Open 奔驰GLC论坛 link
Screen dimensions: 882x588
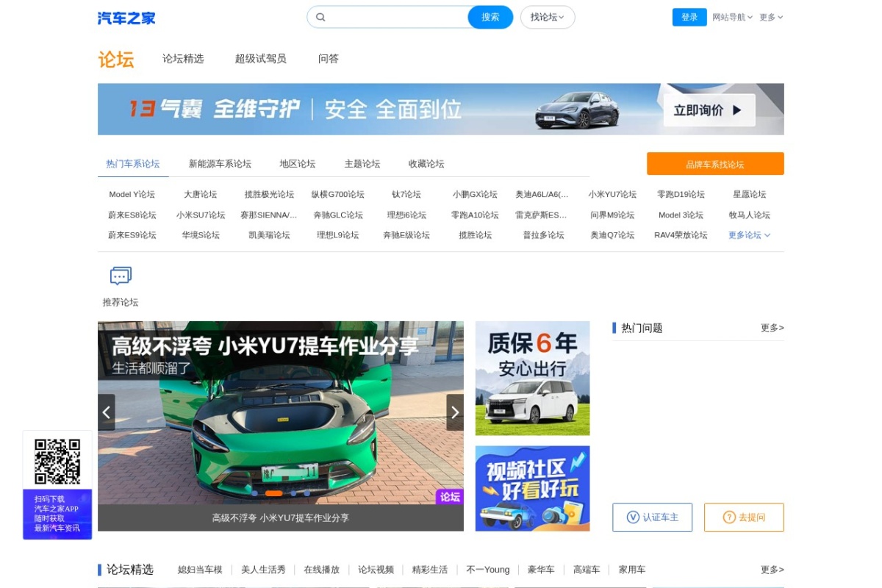pos(338,215)
